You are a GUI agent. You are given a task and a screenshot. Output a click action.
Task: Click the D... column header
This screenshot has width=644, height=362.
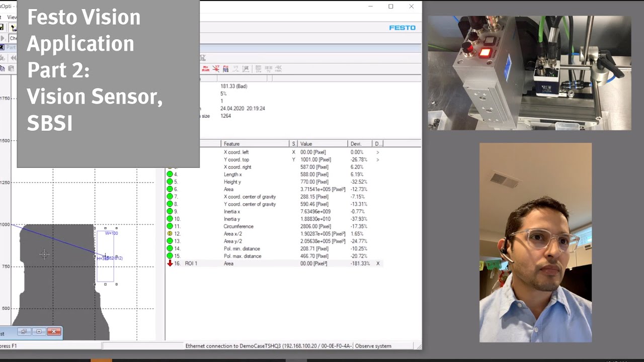pos(379,144)
